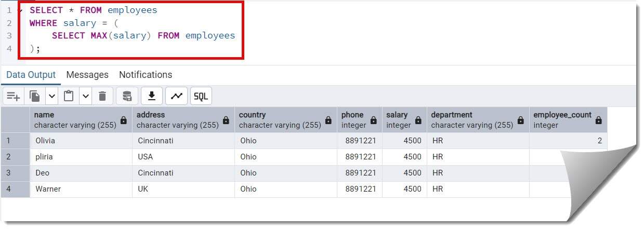Screen dimensions: 644x229
Task: Select the name column header
Action: click(81, 120)
